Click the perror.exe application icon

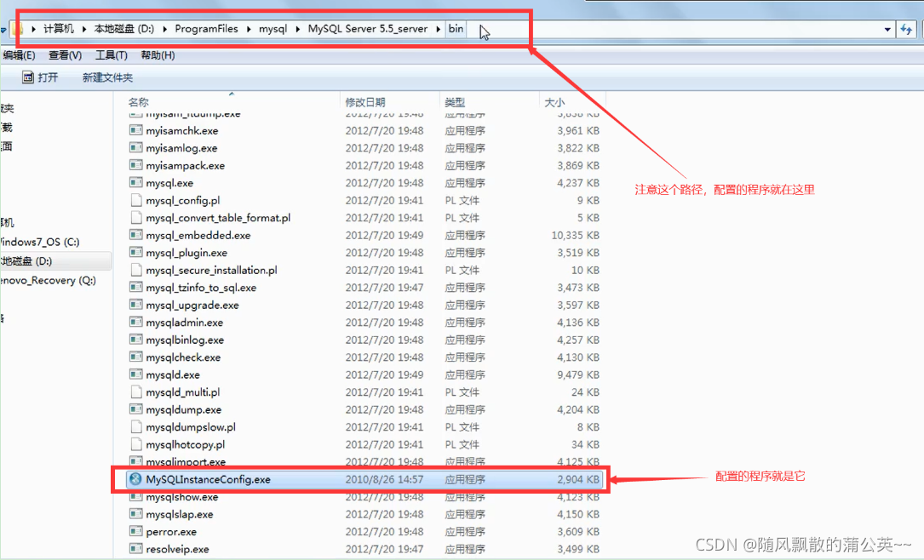[136, 531]
